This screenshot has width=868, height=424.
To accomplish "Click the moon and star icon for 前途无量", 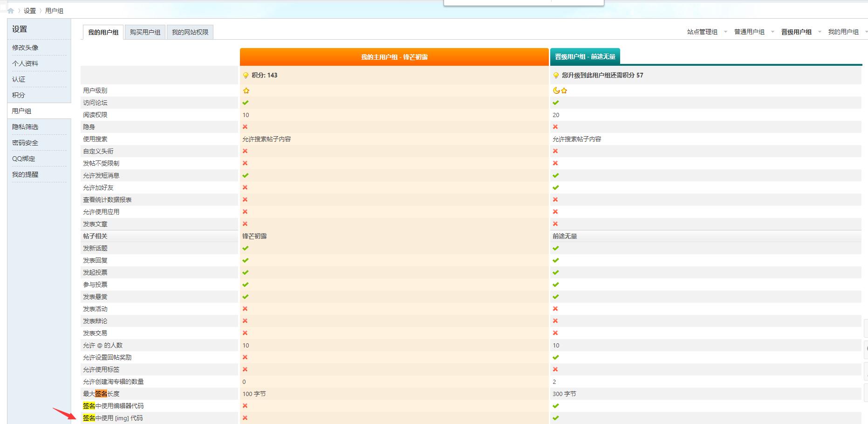I will pyautogui.click(x=560, y=90).
